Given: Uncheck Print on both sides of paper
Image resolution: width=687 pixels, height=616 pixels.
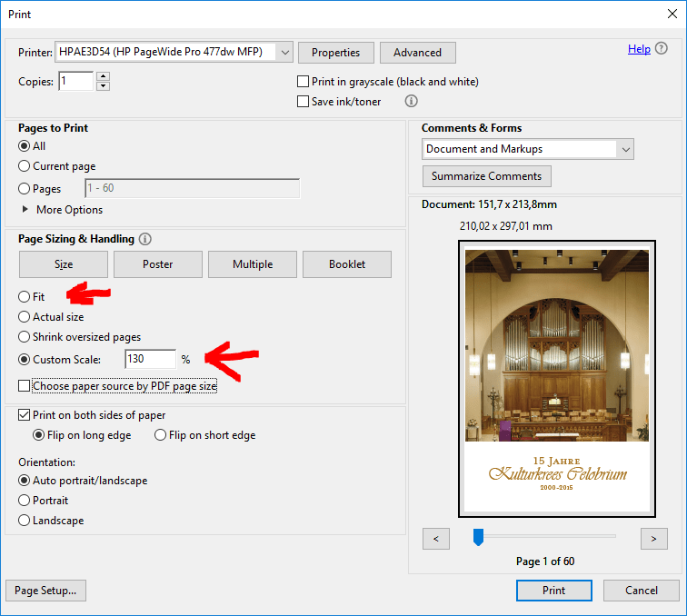Looking at the screenshot, I should click(x=25, y=415).
